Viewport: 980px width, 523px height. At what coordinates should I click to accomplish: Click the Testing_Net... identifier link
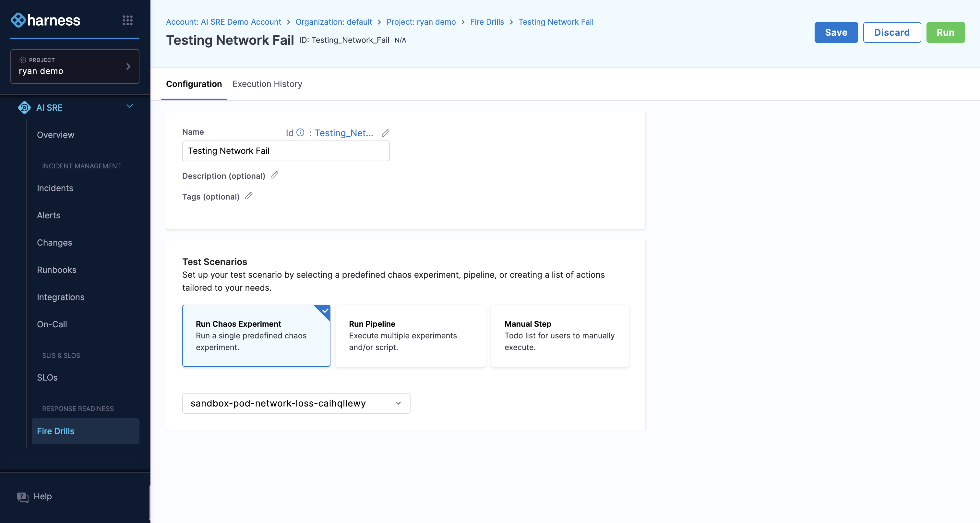tap(343, 133)
